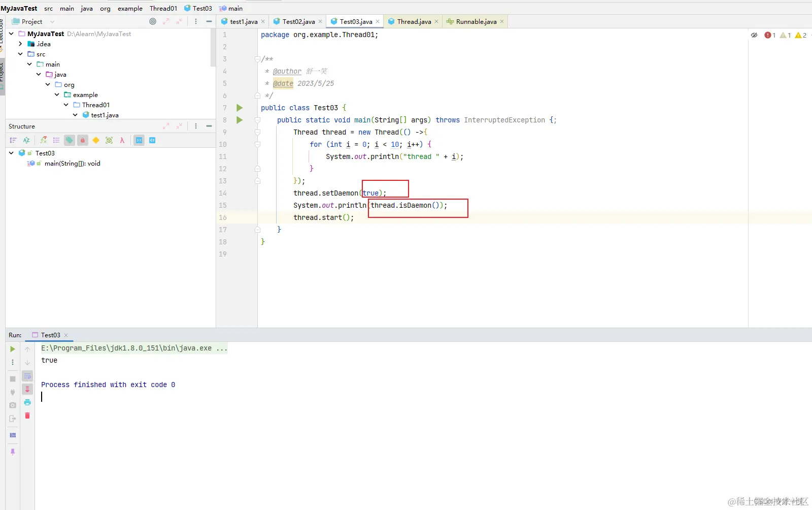Expand the .idea folder
The image size is (812, 510).
pyautogui.click(x=20, y=44)
